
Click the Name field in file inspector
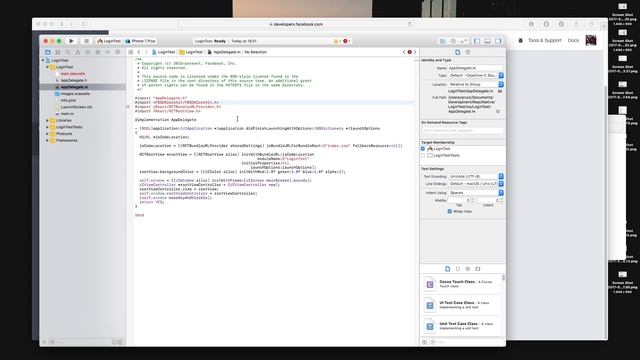pyautogui.click(x=476, y=68)
